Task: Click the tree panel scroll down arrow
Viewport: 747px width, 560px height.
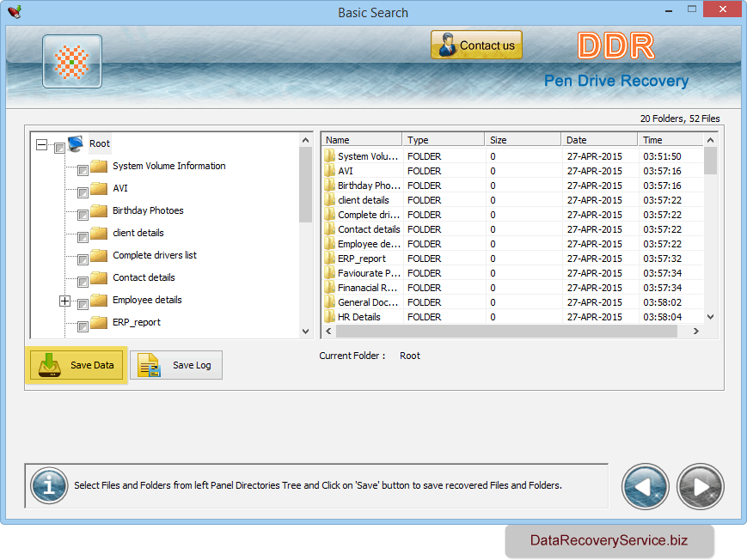Action: coord(305,332)
